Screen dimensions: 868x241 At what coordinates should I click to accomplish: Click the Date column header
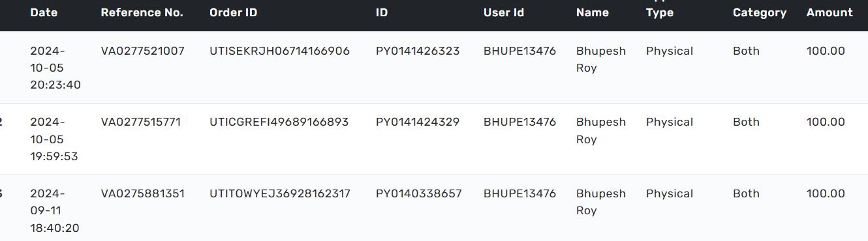pyautogui.click(x=44, y=12)
